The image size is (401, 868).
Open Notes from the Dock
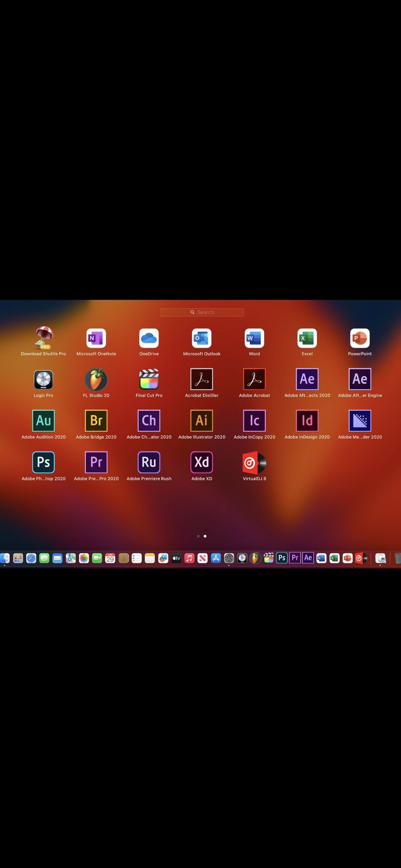coord(150,558)
